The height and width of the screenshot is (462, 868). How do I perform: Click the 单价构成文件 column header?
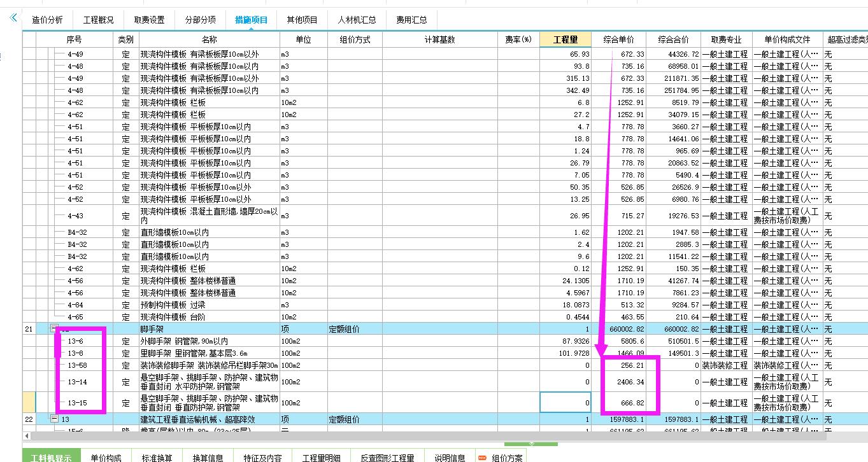(x=787, y=39)
